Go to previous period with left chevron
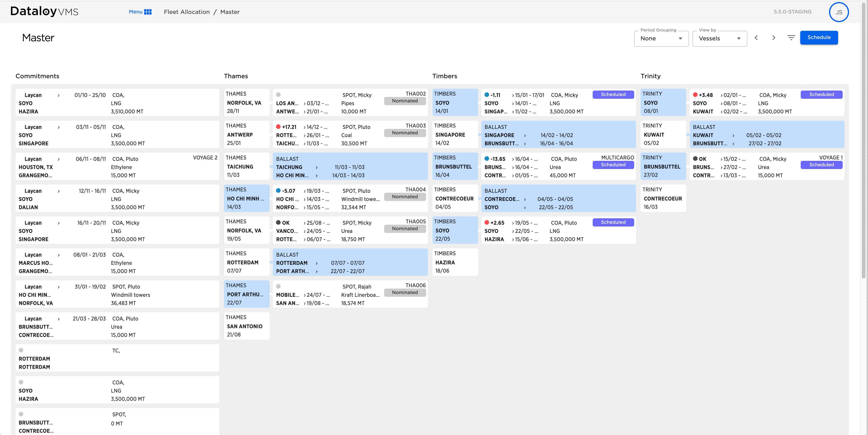The image size is (868, 435). [756, 37]
